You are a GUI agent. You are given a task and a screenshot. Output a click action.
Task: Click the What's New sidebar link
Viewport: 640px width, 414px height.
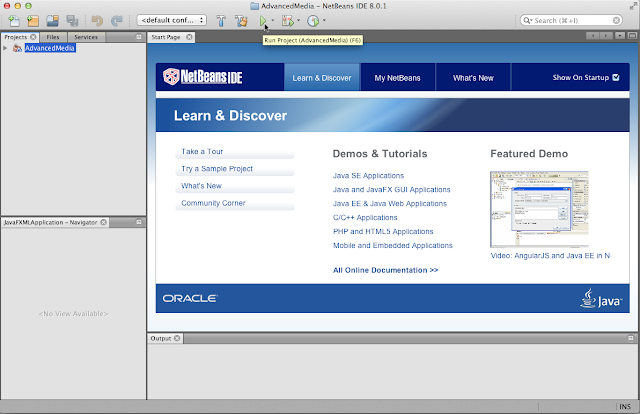(x=201, y=186)
